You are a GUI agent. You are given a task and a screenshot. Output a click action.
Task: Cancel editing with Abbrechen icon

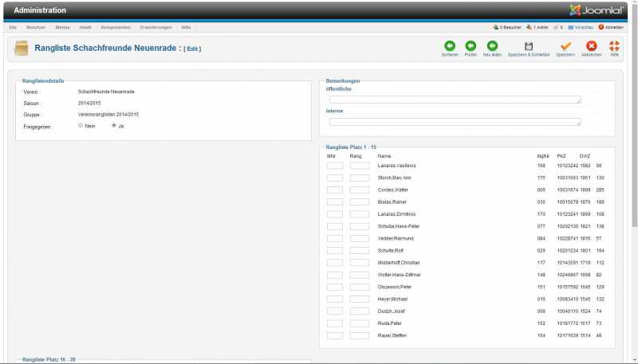click(591, 46)
